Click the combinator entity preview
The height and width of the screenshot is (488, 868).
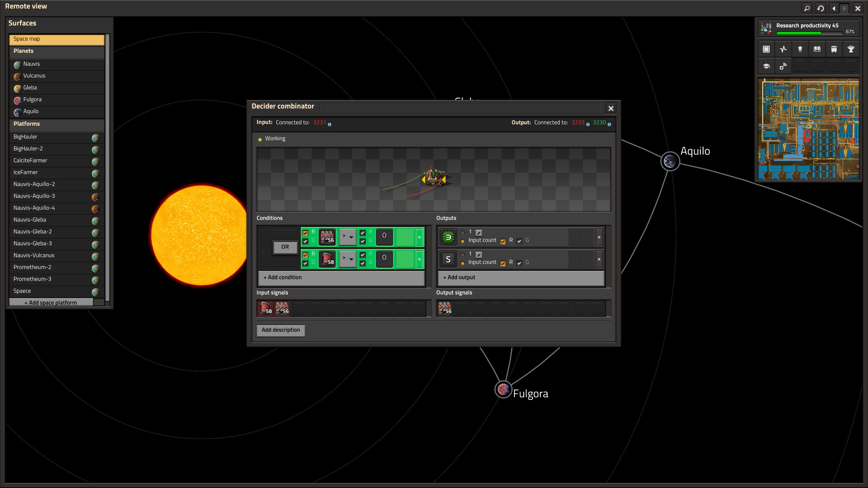pyautogui.click(x=434, y=180)
